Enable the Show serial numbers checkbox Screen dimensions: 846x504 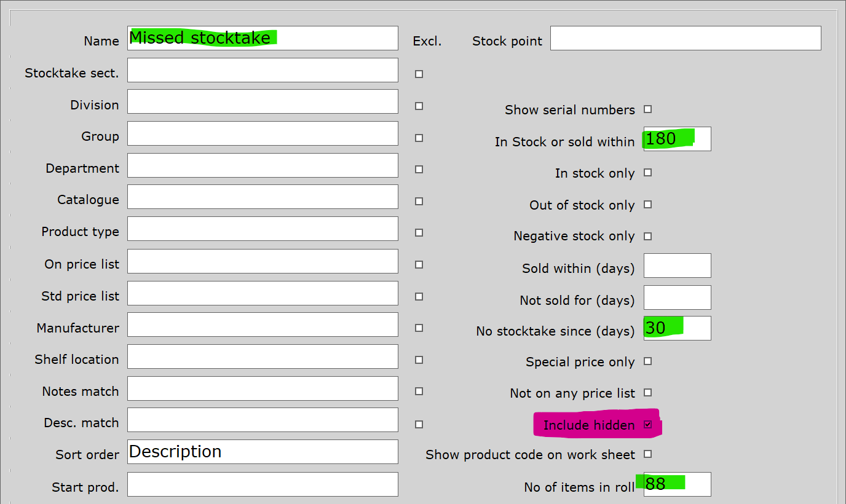tap(647, 109)
